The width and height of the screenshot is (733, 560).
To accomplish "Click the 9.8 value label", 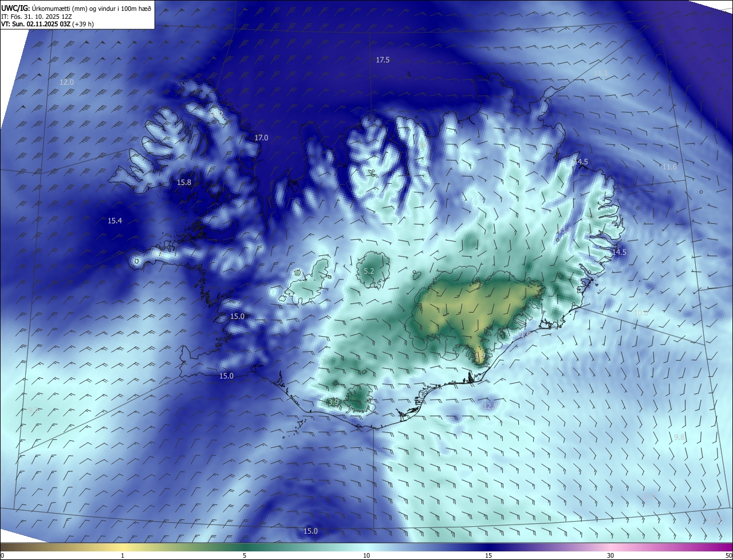I will click(679, 437).
